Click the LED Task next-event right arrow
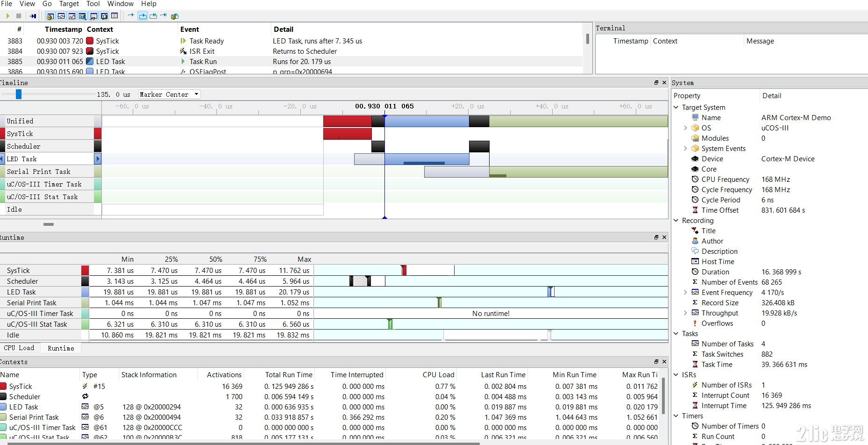This screenshot has height=445, width=868. 98,159
